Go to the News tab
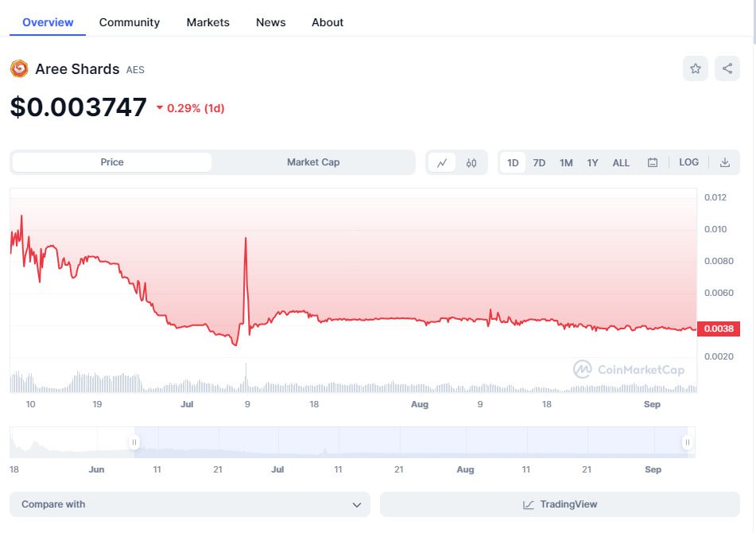756x533 pixels. coord(270,22)
